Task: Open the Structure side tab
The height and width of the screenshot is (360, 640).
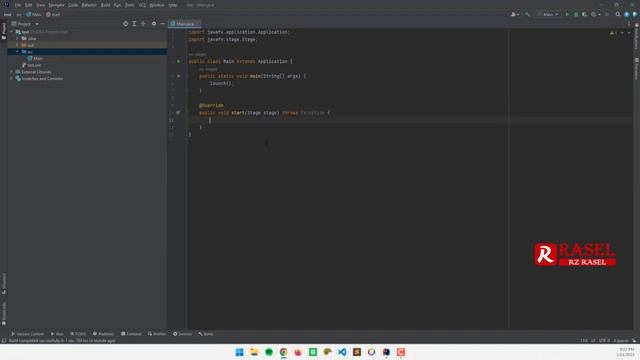Action: pos(4,283)
